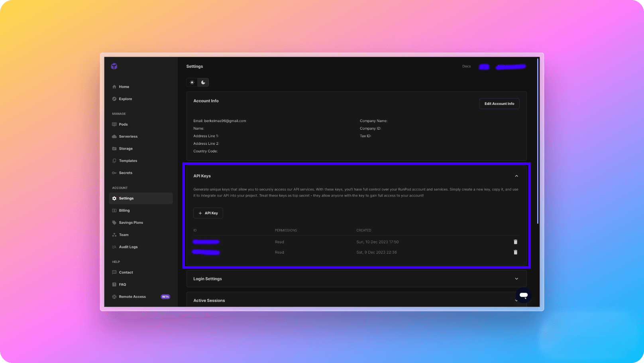Viewport: 644px width, 363px height.
Task: Click the Storage icon in sidebar
Action: pyautogui.click(x=114, y=149)
